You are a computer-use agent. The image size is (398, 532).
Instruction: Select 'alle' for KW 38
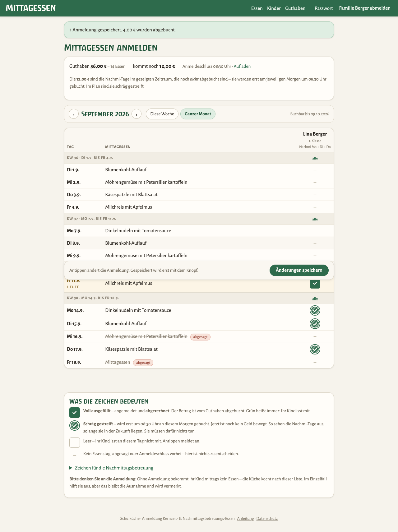point(315,298)
